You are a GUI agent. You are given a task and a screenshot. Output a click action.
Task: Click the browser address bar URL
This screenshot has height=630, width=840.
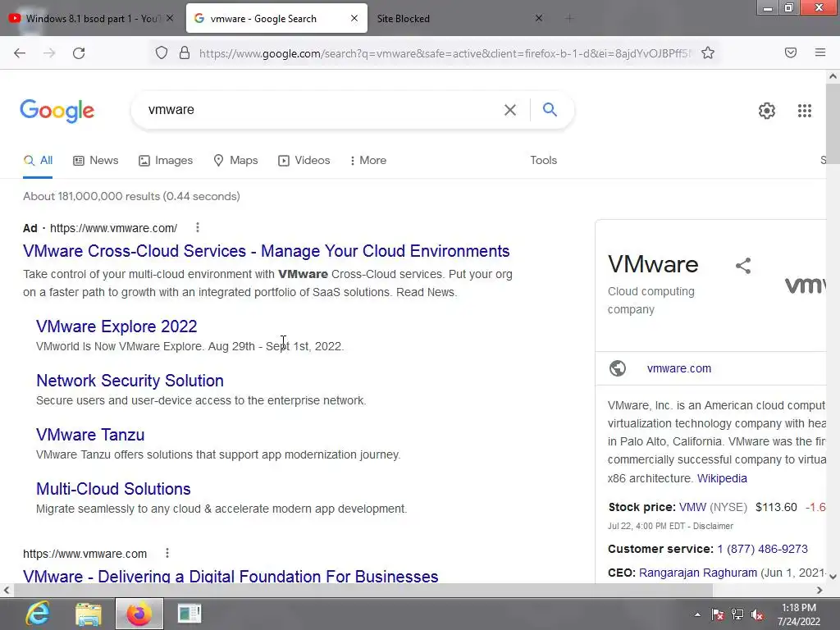(x=445, y=53)
